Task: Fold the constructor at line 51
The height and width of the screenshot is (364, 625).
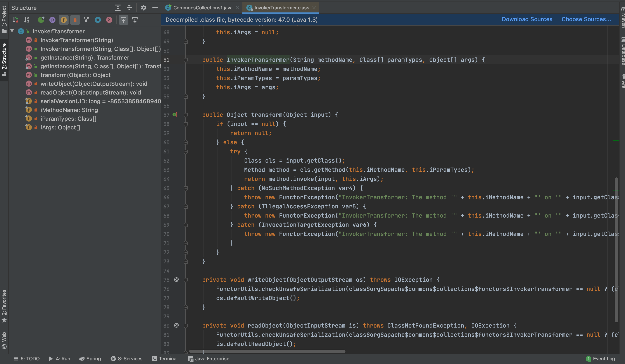Action: pyautogui.click(x=186, y=60)
